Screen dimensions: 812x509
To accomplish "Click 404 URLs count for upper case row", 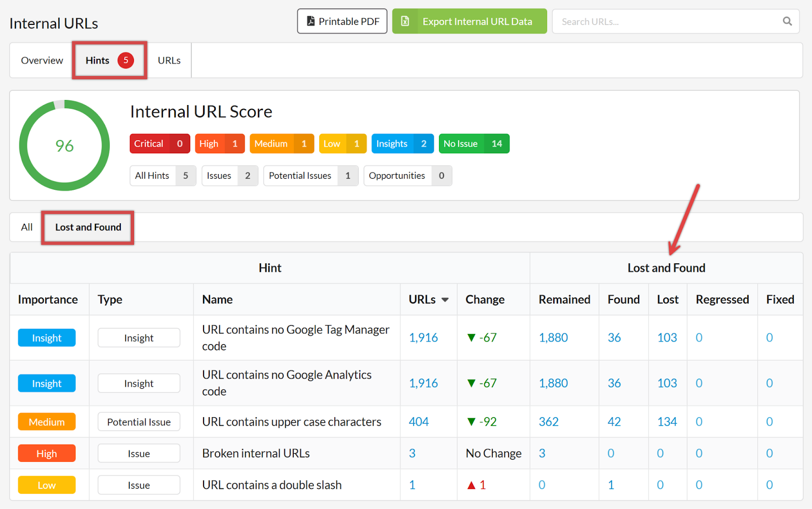I will click(x=419, y=422).
